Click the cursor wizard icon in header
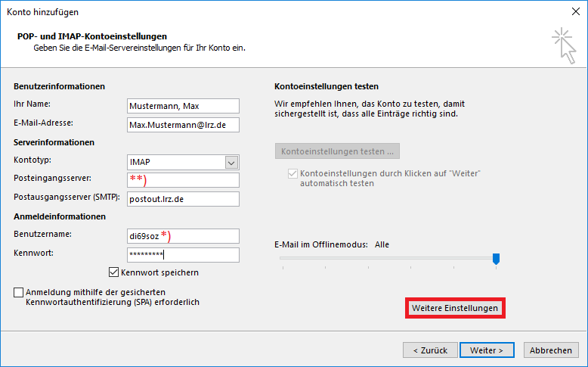 562,42
